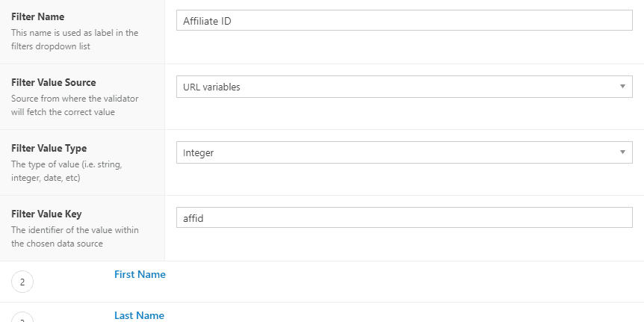Click the step 3 circle icon
Image resolution: width=644 pixels, height=322 pixels.
pyautogui.click(x=22, y=318)
